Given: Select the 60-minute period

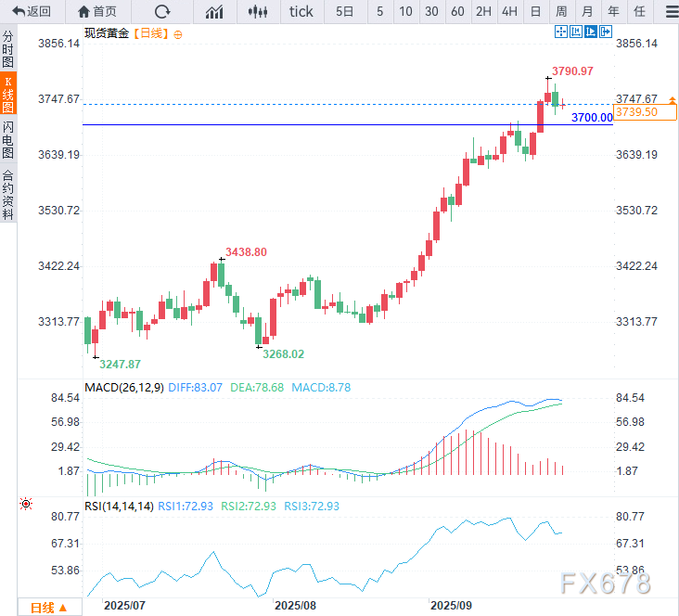Looking at the screenshot, I should pos(457,11).
